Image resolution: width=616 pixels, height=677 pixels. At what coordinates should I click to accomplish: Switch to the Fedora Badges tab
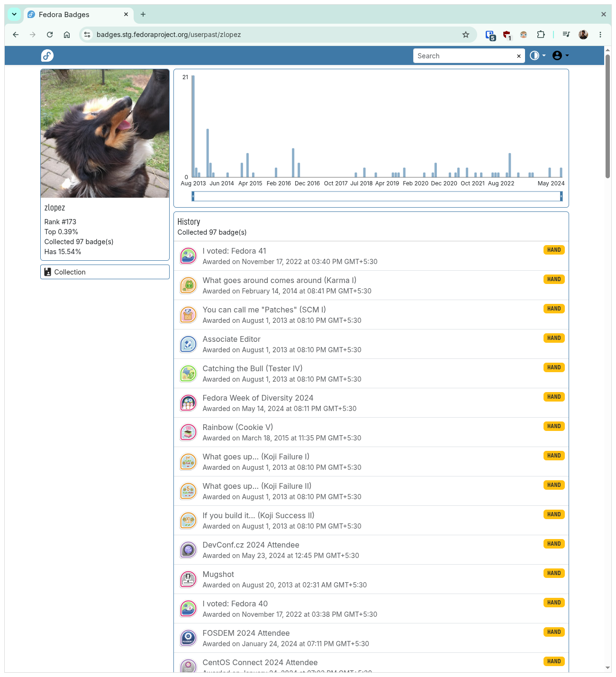(78, 15)
